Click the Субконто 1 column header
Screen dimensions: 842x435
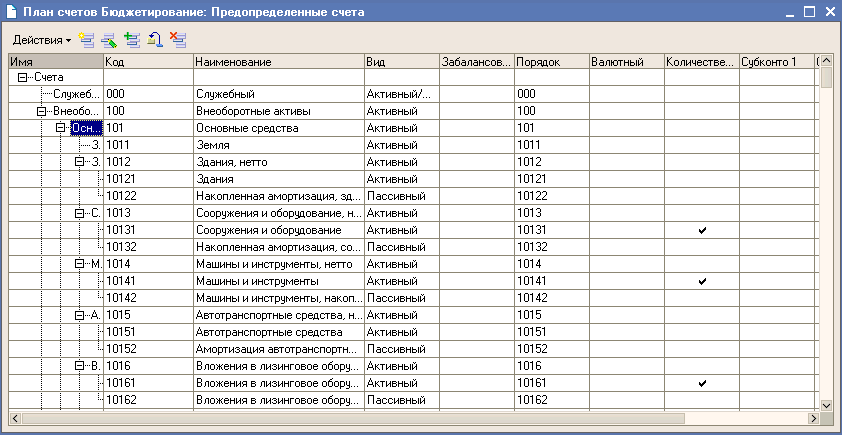pos(776,62)
